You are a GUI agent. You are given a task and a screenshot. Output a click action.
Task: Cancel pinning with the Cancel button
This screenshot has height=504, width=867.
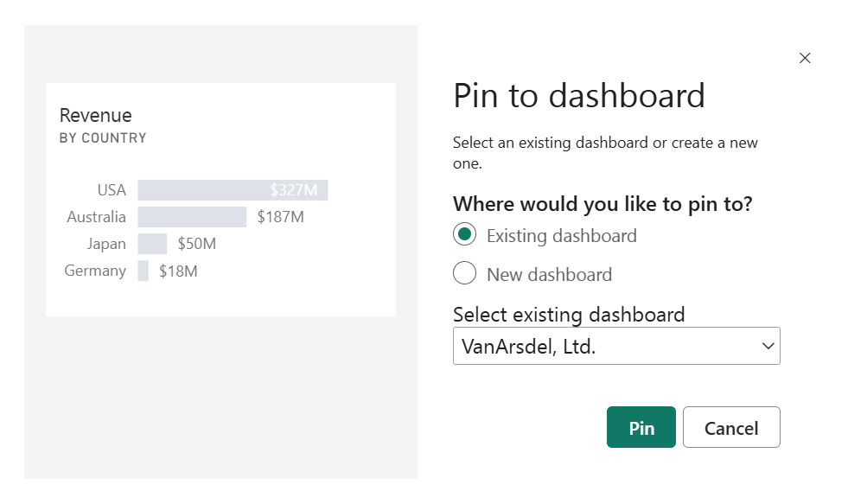[731, 428]
